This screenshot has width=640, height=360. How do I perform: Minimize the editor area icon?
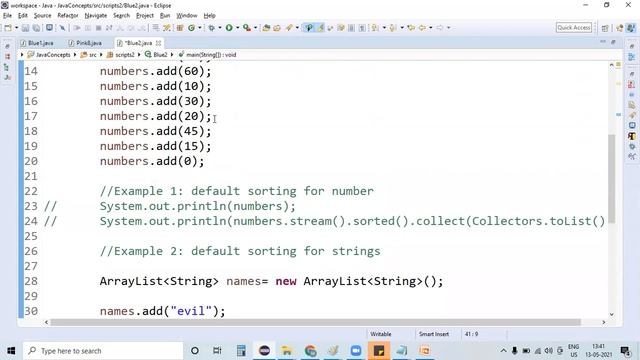pos(603,42)
